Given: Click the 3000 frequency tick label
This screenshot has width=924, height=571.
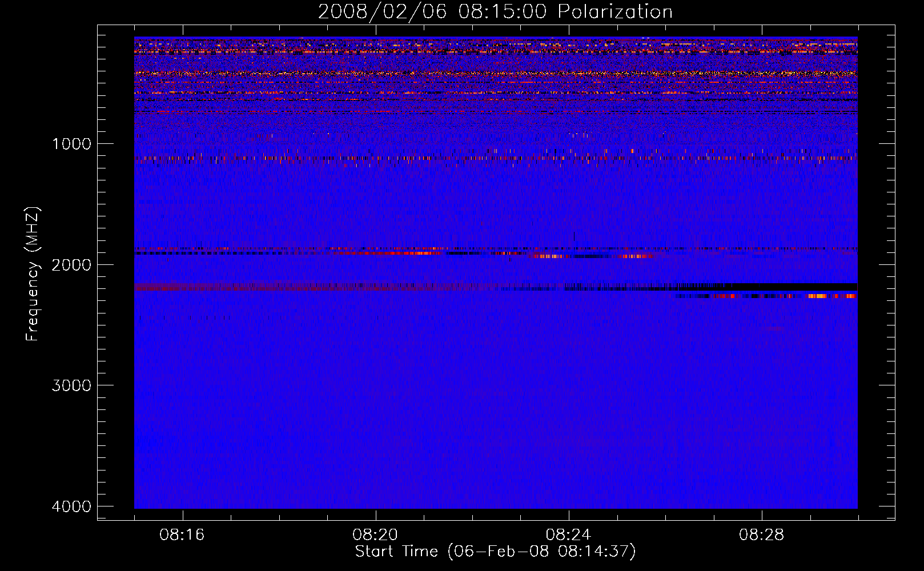Looking at the screenshot, I should tap(71, 385).
